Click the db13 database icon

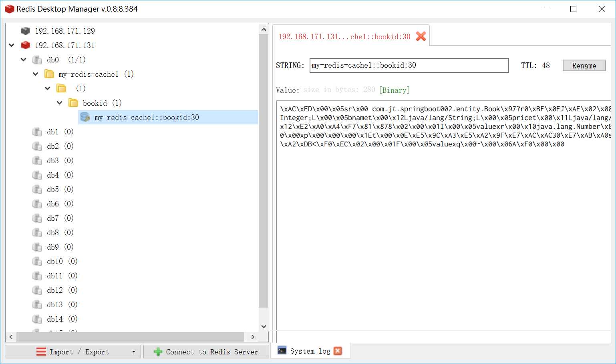[x=37, y=304]
